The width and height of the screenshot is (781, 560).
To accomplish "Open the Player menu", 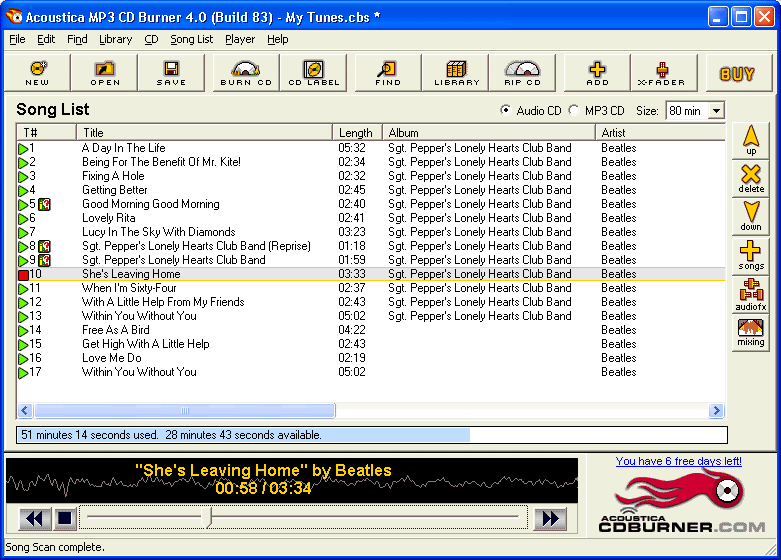I will point(240,39).
